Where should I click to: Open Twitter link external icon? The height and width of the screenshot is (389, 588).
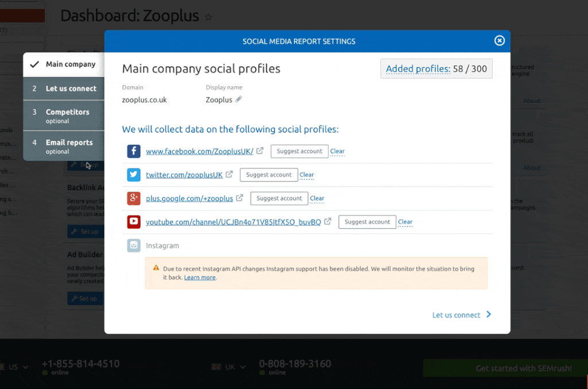coord(229,175)
